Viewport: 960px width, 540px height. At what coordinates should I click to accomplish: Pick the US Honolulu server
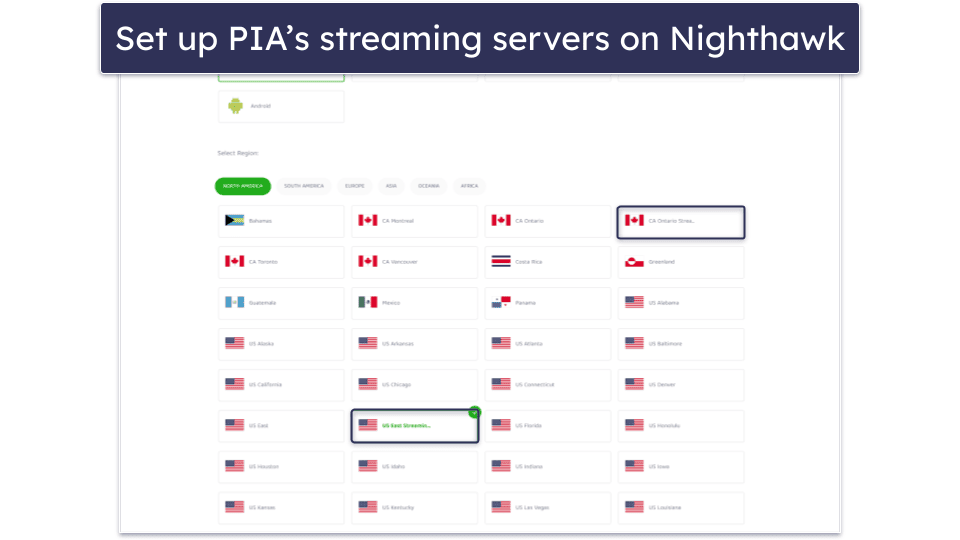pyautogui.click(x=680, y=426)
